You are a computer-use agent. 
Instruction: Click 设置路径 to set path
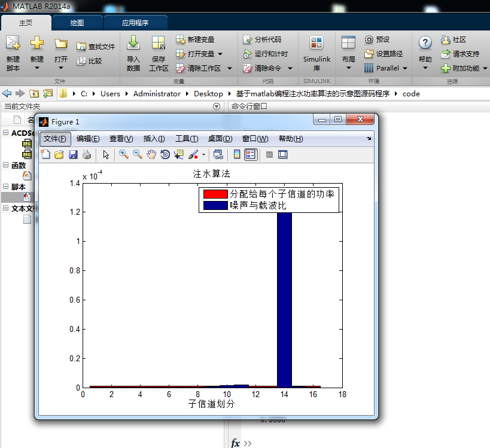[384, 54]
